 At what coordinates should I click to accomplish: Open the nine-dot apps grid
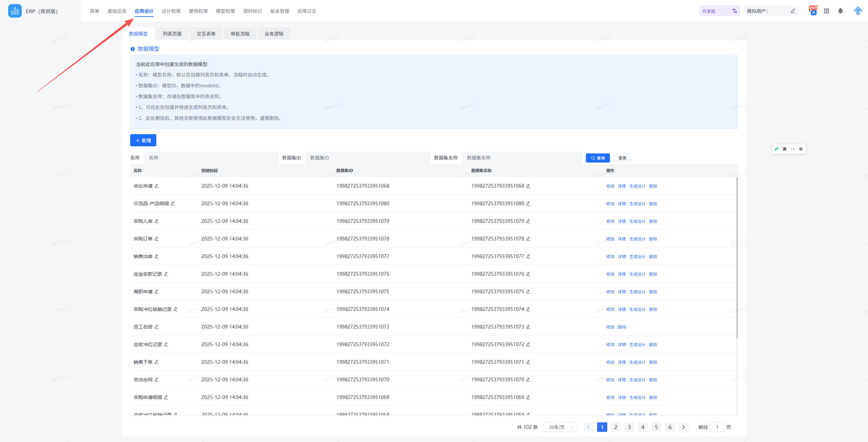coord(826,11)
